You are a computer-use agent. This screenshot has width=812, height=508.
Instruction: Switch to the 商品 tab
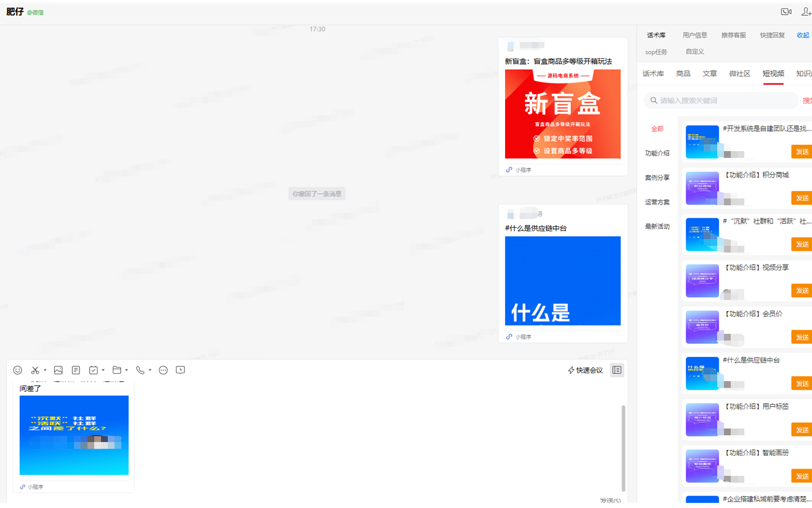pos(683,74)
